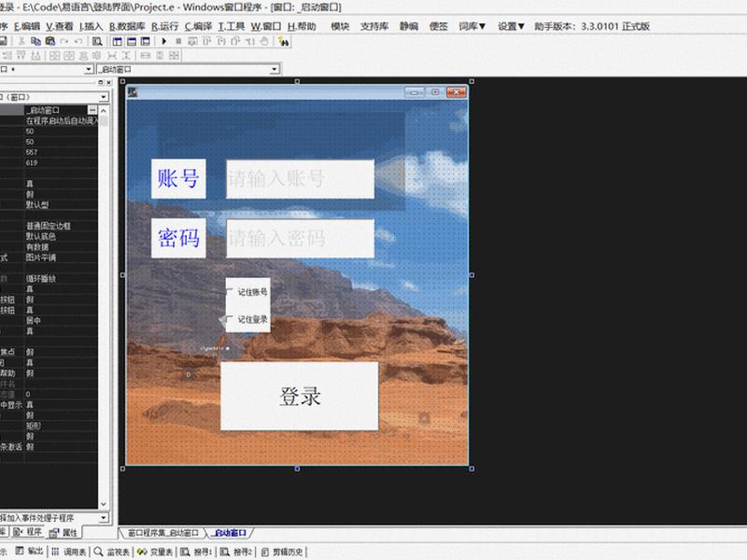The image size is (747, 560).
Task: Open the 词库 dropdown menu
Action: tap(472, 26)
